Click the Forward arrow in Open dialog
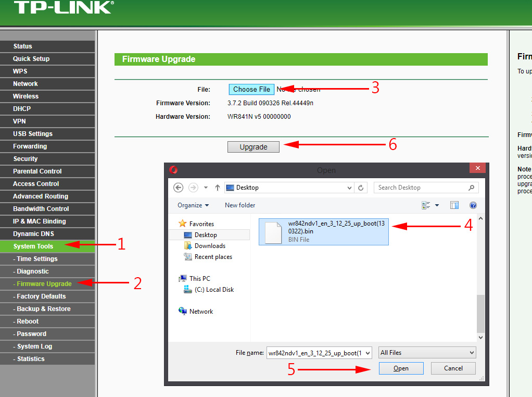 coord(193,188)
